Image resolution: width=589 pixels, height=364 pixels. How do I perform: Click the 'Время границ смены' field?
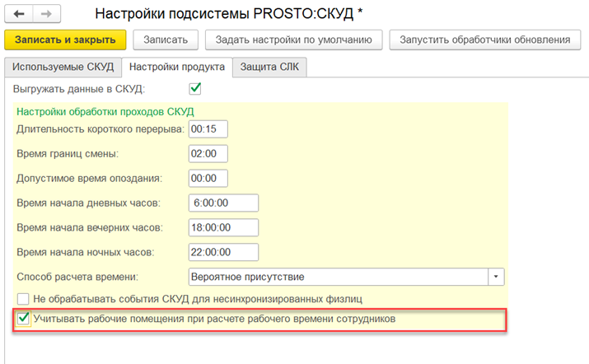pos(207,154)
